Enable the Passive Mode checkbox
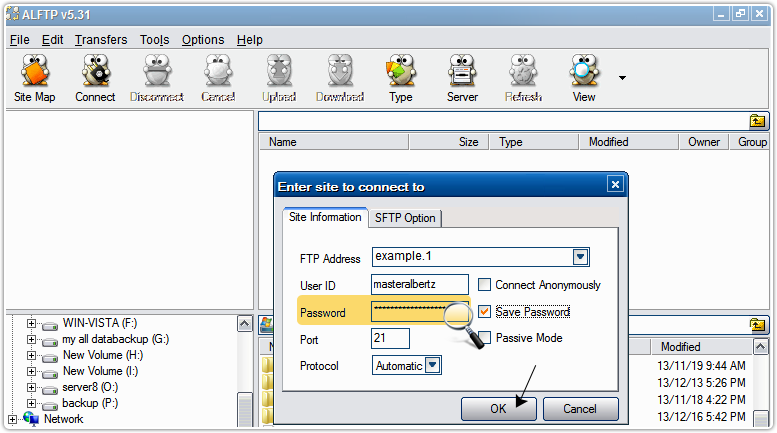 coord(485,337)
